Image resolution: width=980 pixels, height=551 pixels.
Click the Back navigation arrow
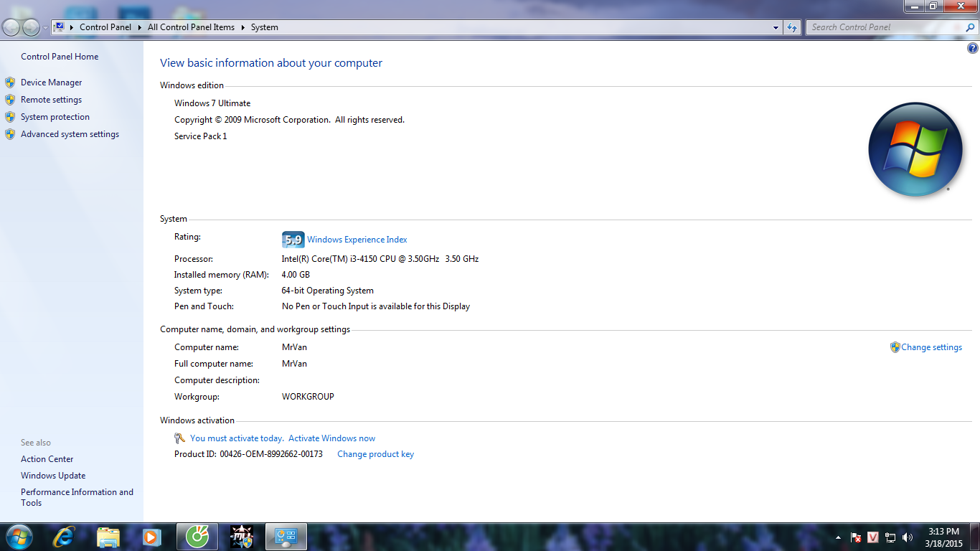[11, 27]
